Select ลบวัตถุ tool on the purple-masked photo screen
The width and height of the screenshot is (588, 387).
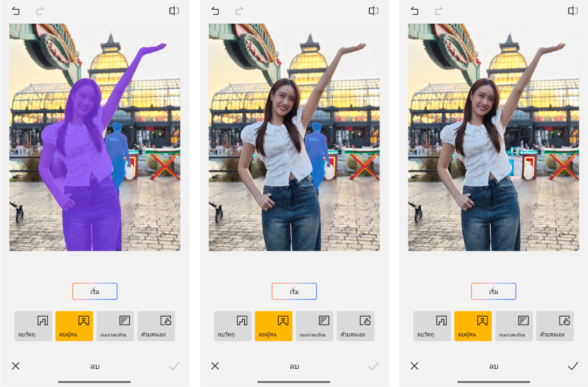tap(33, 326)
